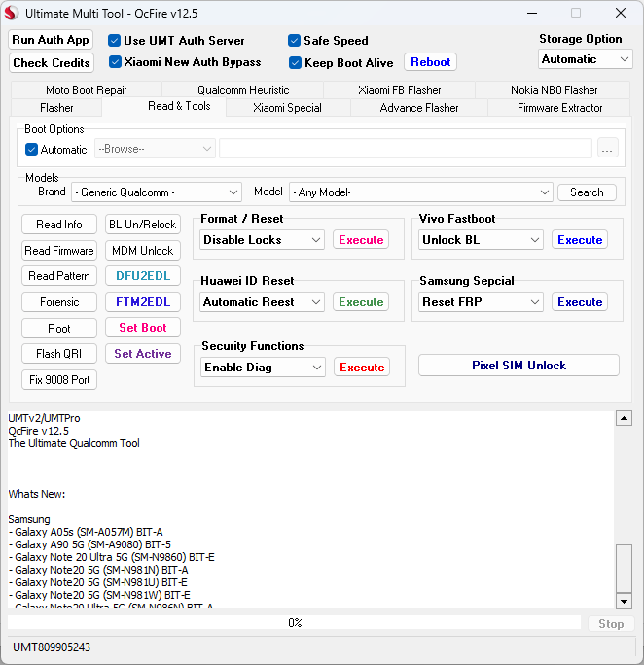This screenshot has width=644, height=665.
Task: Click log line Galaxy Note 20 Ultra 5G (SM-N9860)
Action: [x=111, y=557]
